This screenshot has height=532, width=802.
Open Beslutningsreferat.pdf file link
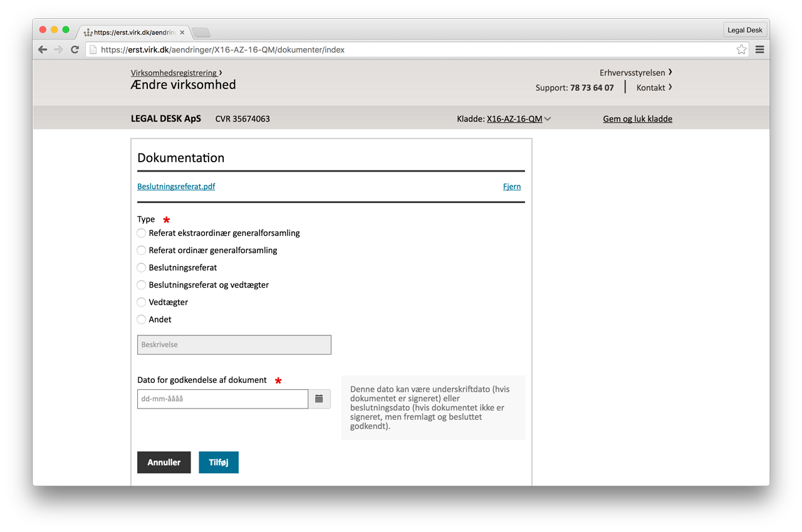point(176,186)
